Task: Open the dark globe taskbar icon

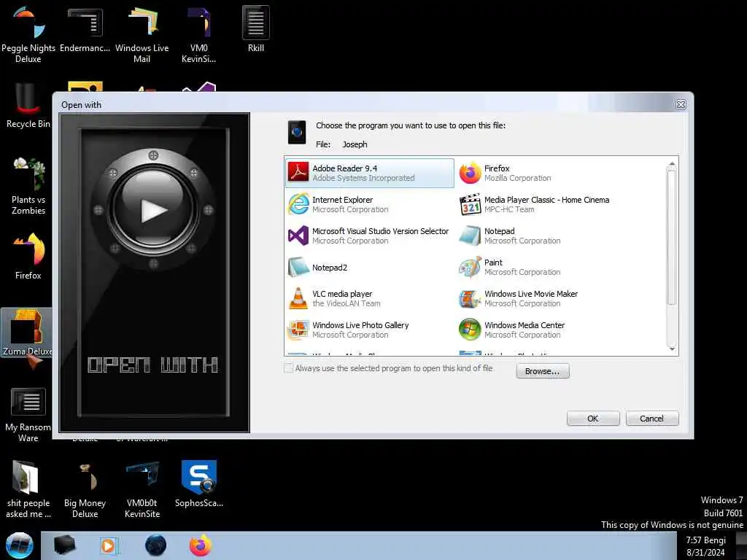Action: point(156,545)
